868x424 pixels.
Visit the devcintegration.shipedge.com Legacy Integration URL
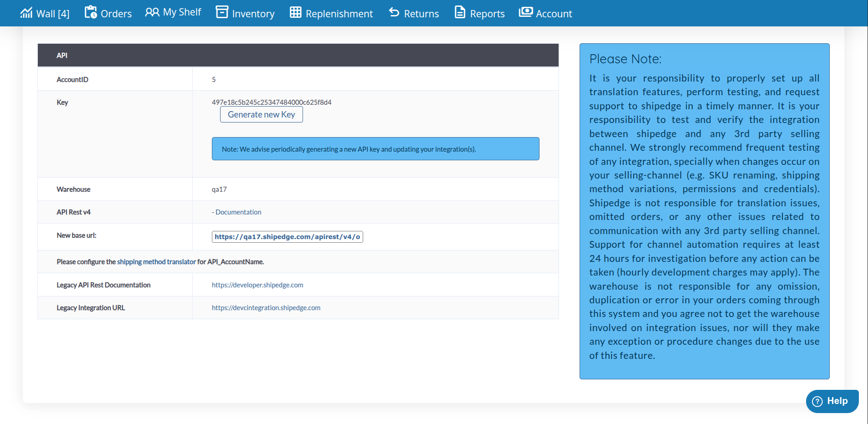[x=266, y=307]
